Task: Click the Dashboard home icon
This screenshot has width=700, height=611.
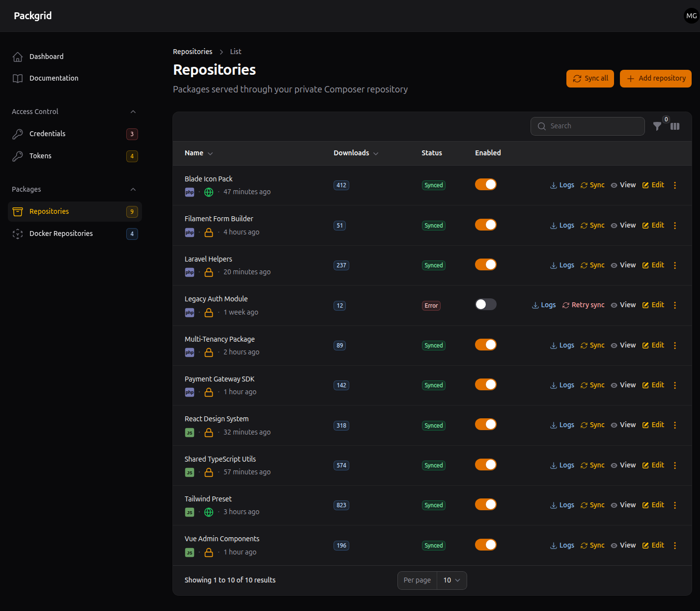Action: point(18,57)
